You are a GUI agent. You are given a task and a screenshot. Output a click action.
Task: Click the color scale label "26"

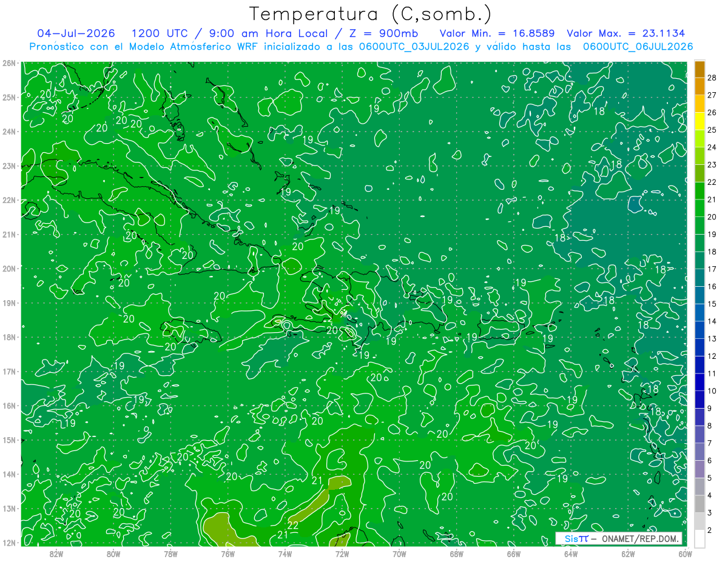click(x=712, y=112)
